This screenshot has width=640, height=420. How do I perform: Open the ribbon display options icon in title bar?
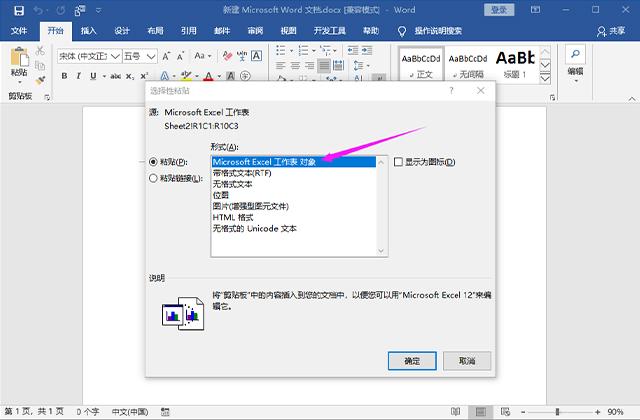536,10
